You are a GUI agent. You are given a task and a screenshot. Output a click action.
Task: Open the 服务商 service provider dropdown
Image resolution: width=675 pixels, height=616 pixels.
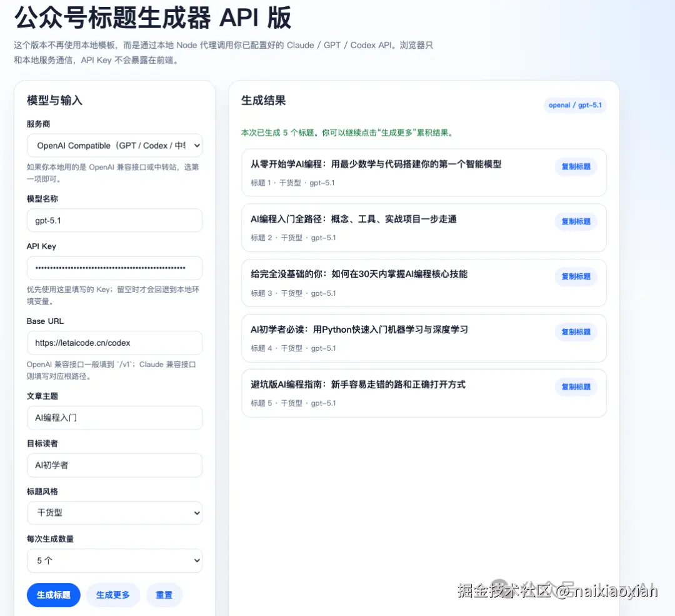[114, 145]
